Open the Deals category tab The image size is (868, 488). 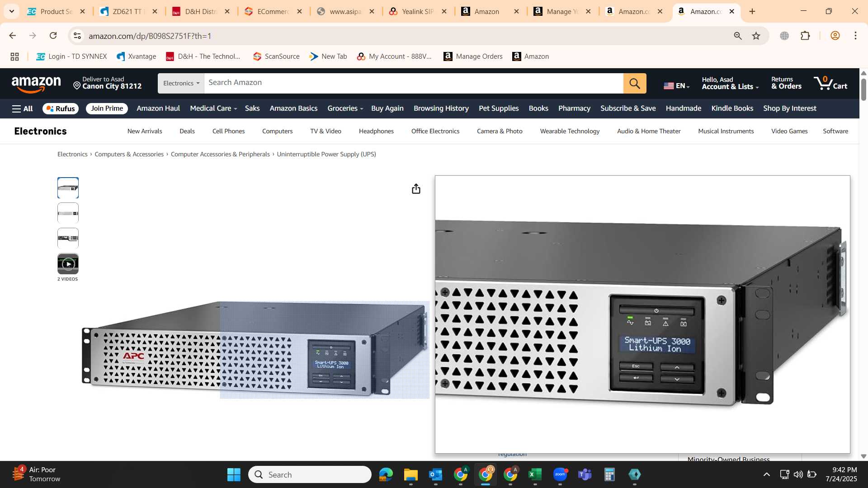coord(187,131)
